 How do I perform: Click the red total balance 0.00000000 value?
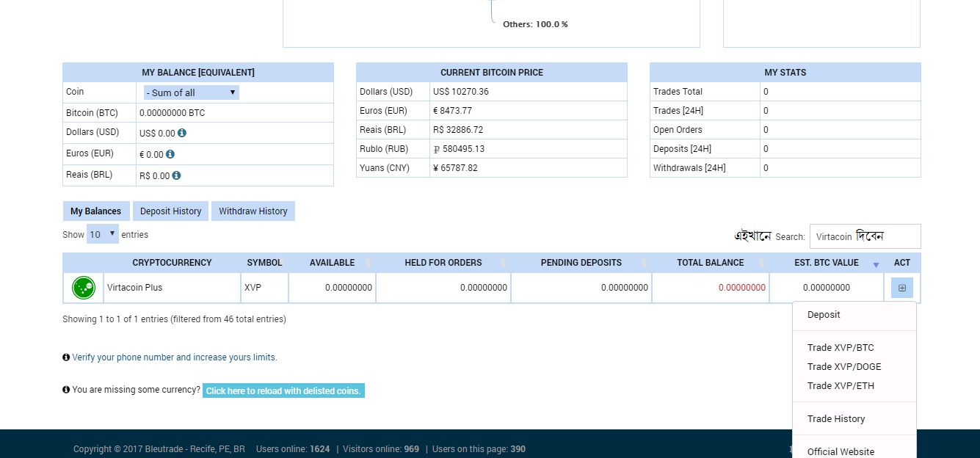click(x=742, y=288)
